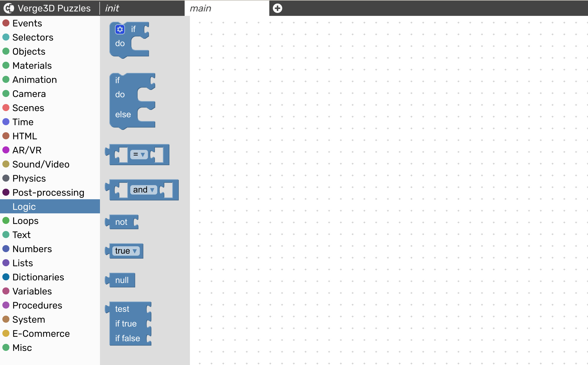The image size is (588, 365).
Task: Open the Events category
Action: (50, 23)
